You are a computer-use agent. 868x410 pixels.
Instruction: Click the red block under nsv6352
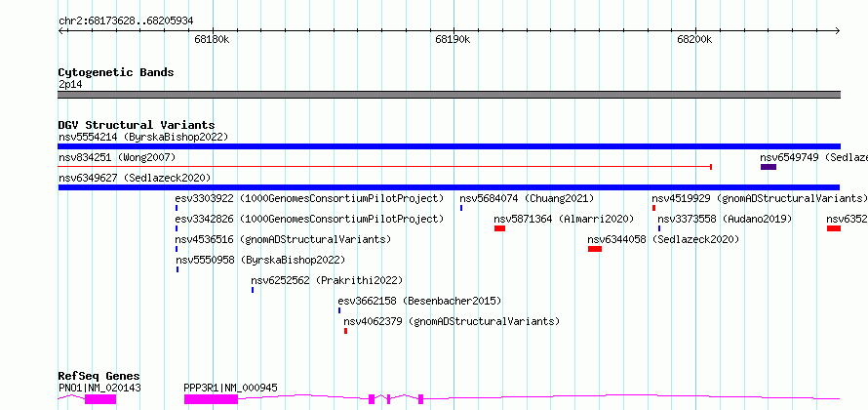pyautogui.click(x=834, y=228)
